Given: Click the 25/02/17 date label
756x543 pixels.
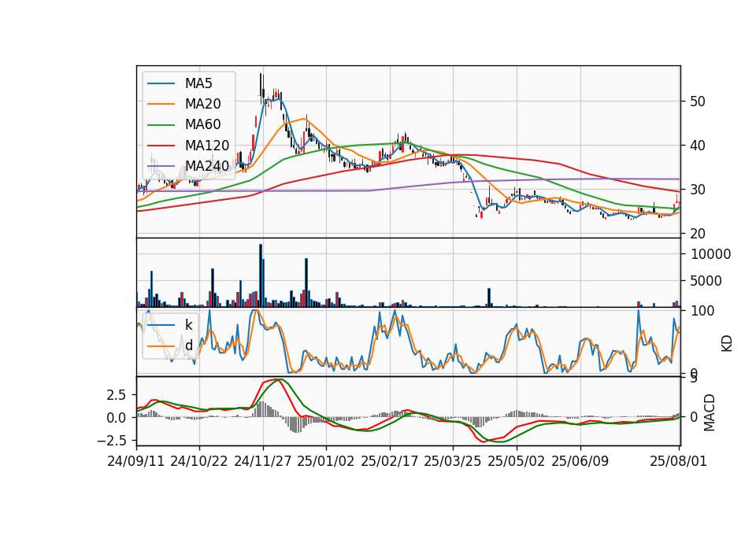Looking at the screenshot, I should pyautogui.click(x=390, y=462).
